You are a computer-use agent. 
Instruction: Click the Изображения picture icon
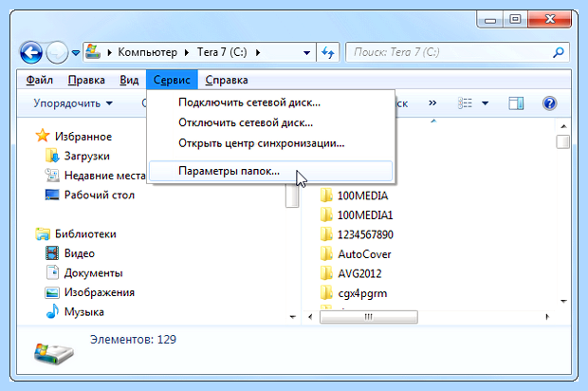(52, 292)
